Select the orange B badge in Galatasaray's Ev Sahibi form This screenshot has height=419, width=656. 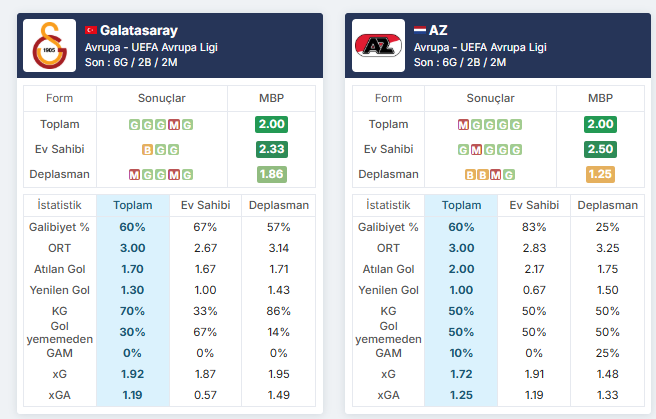[148, 149]
